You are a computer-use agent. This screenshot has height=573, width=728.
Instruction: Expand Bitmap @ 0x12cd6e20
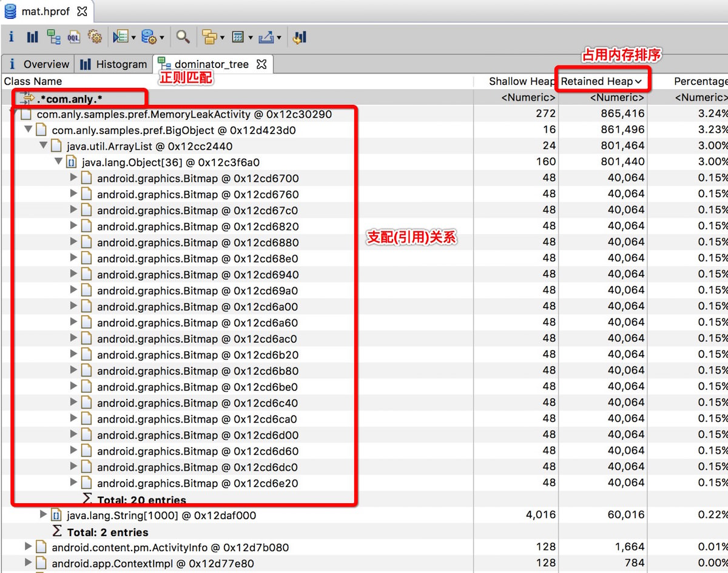(x=74, y=483)
